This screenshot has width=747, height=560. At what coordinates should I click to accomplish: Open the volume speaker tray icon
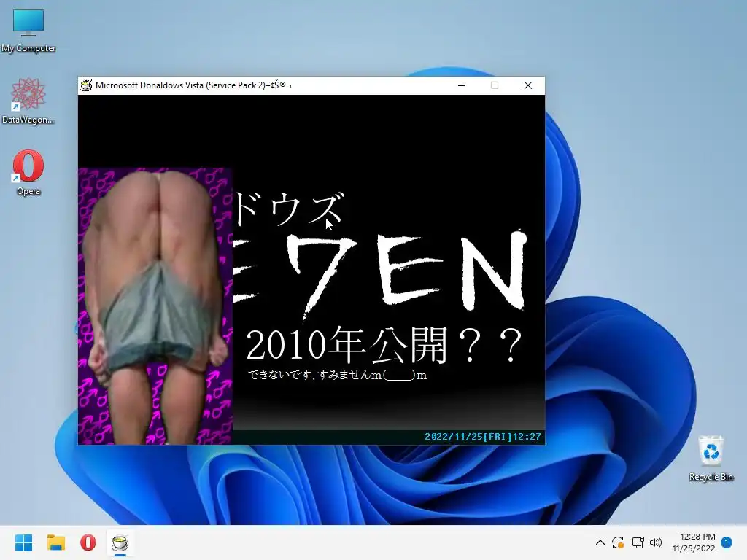(x=656, y=542)
